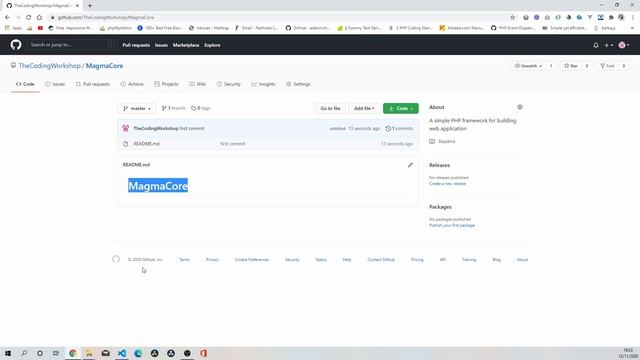Screen dimensions: 640x360
Task: Open the Pricing footer link
Action: click(x=417, y=260)
